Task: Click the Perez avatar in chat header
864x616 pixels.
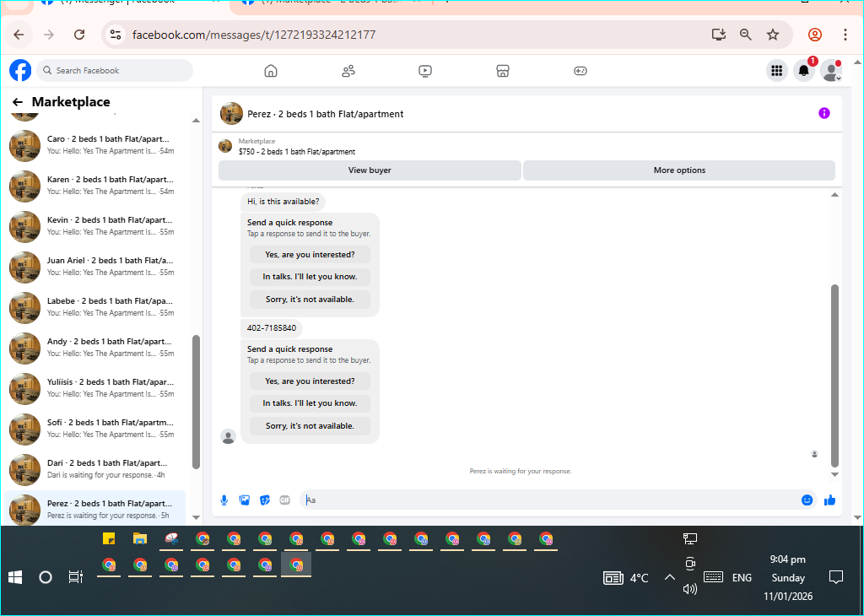Action: (x=231, y=114)
